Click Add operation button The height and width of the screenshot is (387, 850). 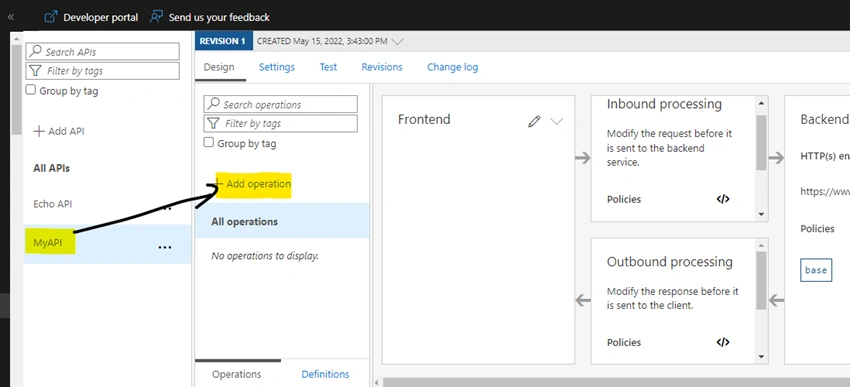[254, 184]
